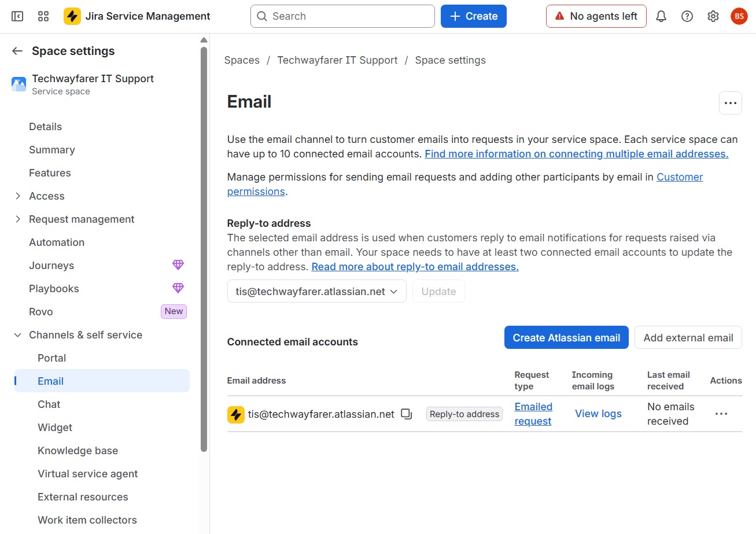Screen dimensions: 756x534
Task: Click the sidebar vertical scrollbar
Action: click(x=204, y=249)
